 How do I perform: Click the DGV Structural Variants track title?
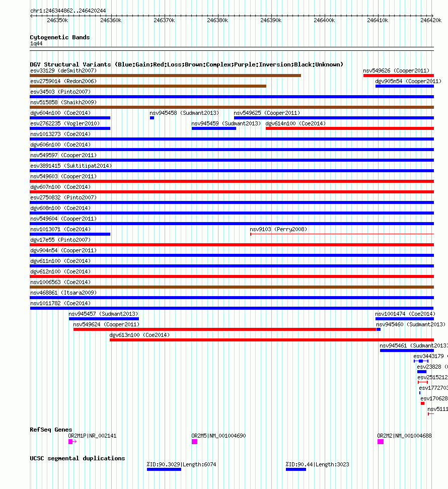pyautogui.click(x=186, y=64)
